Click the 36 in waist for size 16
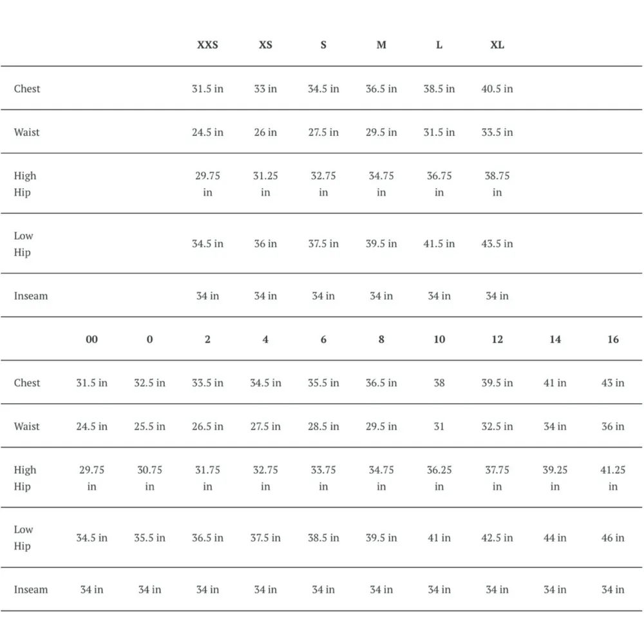Viewport: 644px width, 644px height. click(x=613, y=426)
